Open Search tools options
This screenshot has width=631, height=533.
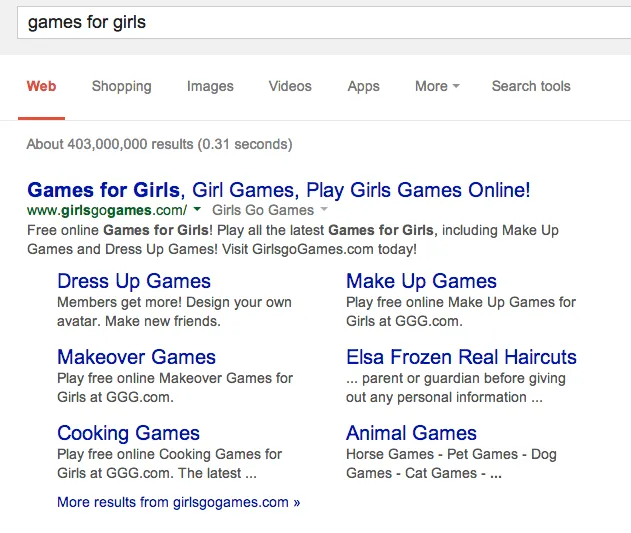531,86
